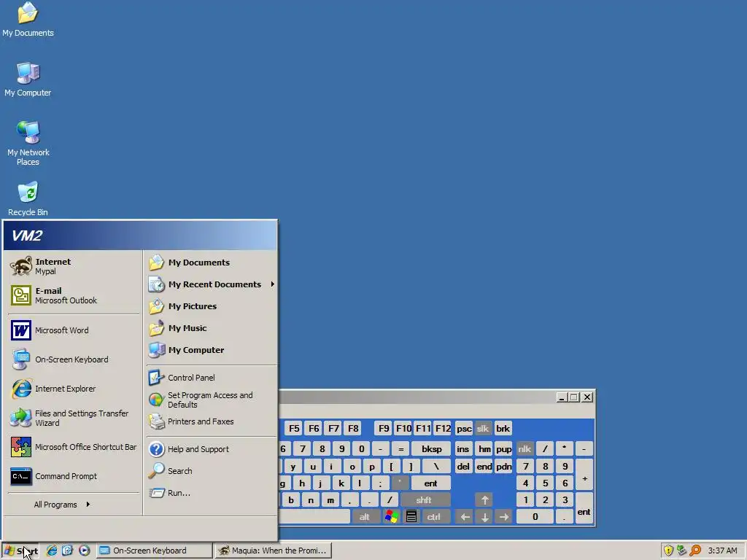Viewport: 747px width, 560px height.
Task: Switch to Maquia browser window taskbar button
Action: pyautogui.click(x=274, y=551)
